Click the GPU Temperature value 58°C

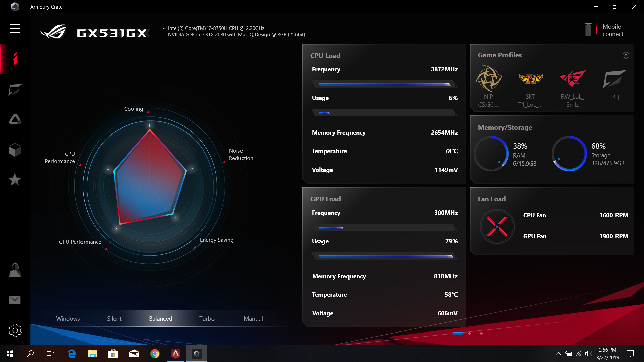[x=451, y=295]
